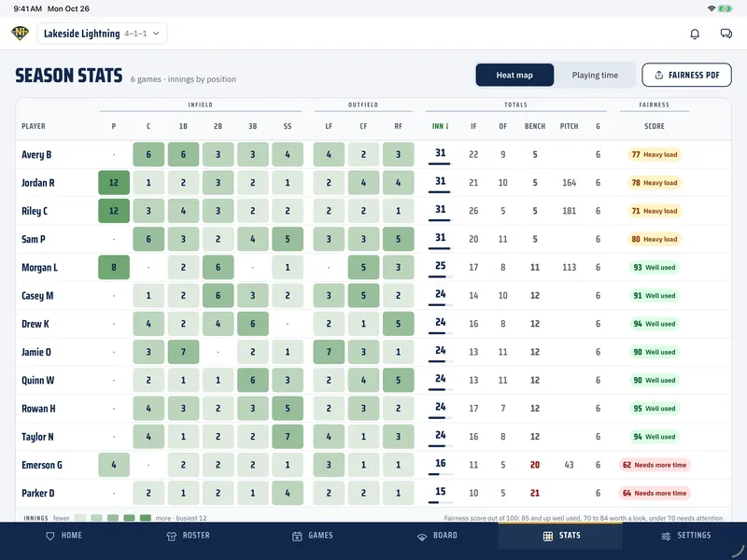Sort by the INN column header
The height and width of the screenshot is (560, 747).
point(440,126)
